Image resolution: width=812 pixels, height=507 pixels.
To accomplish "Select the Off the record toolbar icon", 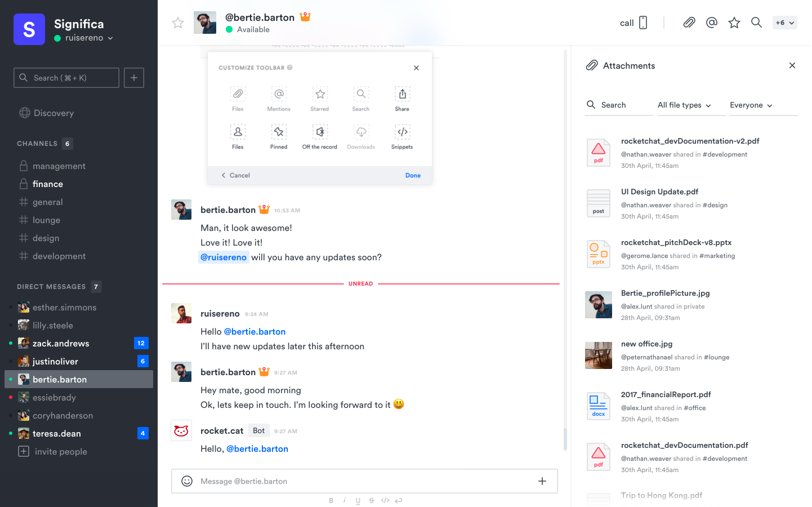I will tap(320, 132).
